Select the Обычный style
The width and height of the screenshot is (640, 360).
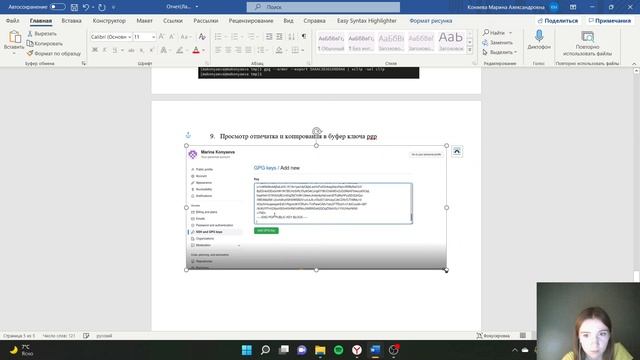click(x=331, y=42)
